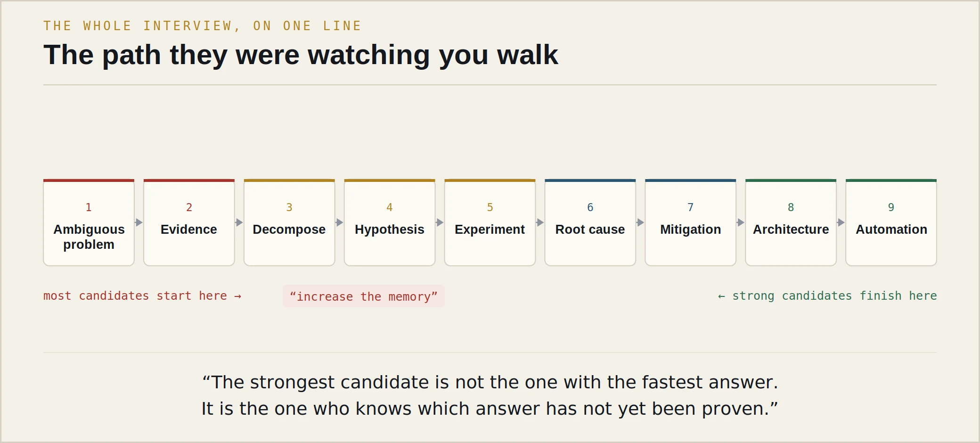980x443 pixels.
Task: Open the Root cause step card
Action: click(590, 222)
